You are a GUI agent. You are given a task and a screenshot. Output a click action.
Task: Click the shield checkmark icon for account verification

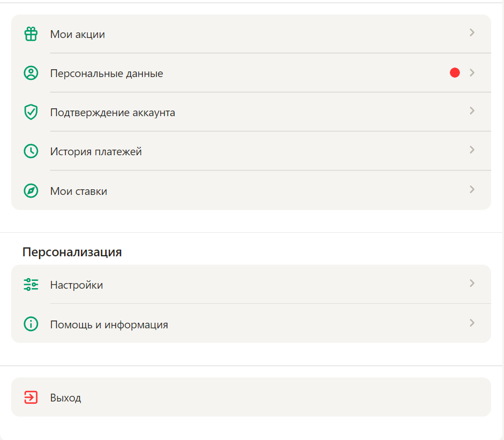tap(31, 112)
